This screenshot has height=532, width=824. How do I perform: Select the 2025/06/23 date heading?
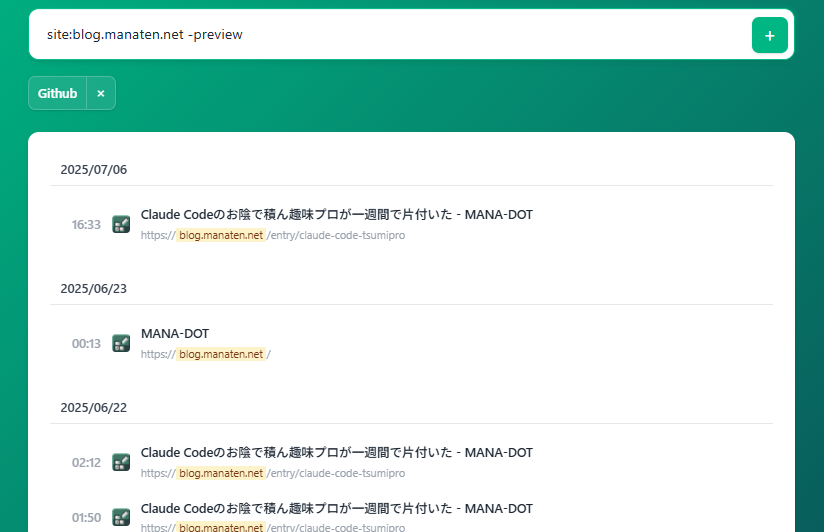pos(94,289)
